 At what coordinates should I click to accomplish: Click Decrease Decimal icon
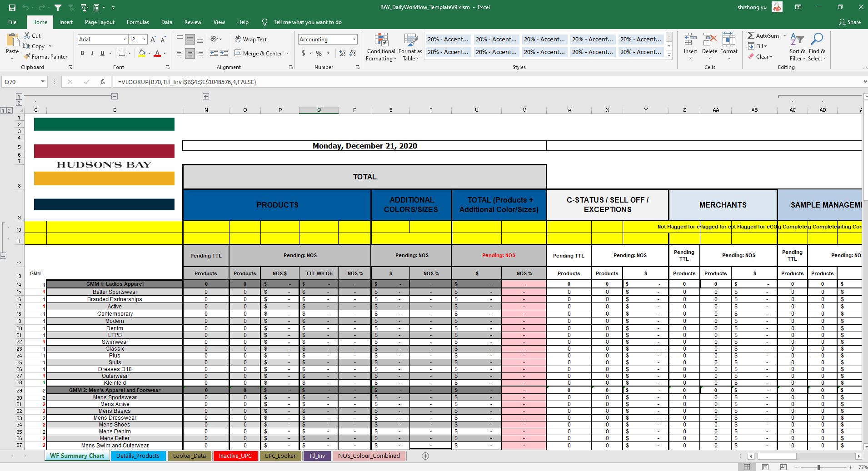[x=353, y=53]
